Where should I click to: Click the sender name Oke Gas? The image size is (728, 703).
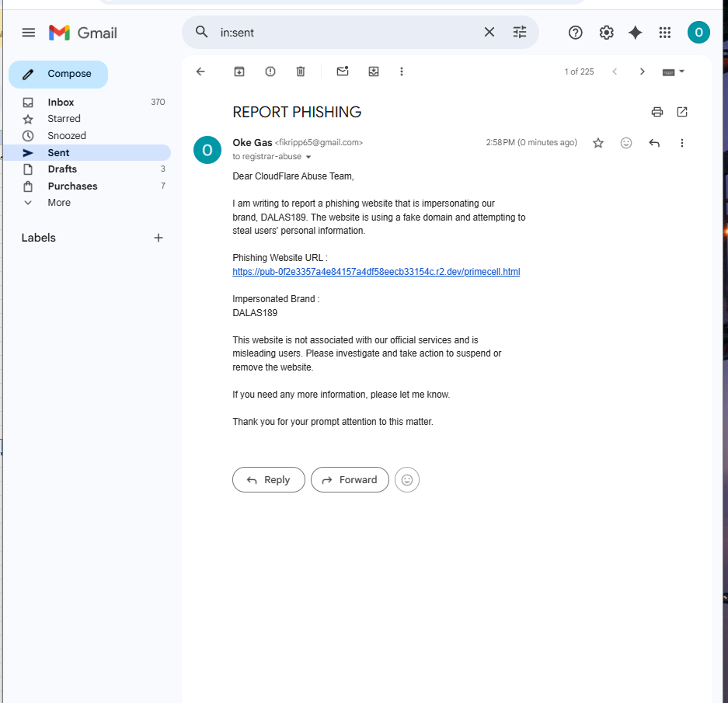tap(252, 143)
